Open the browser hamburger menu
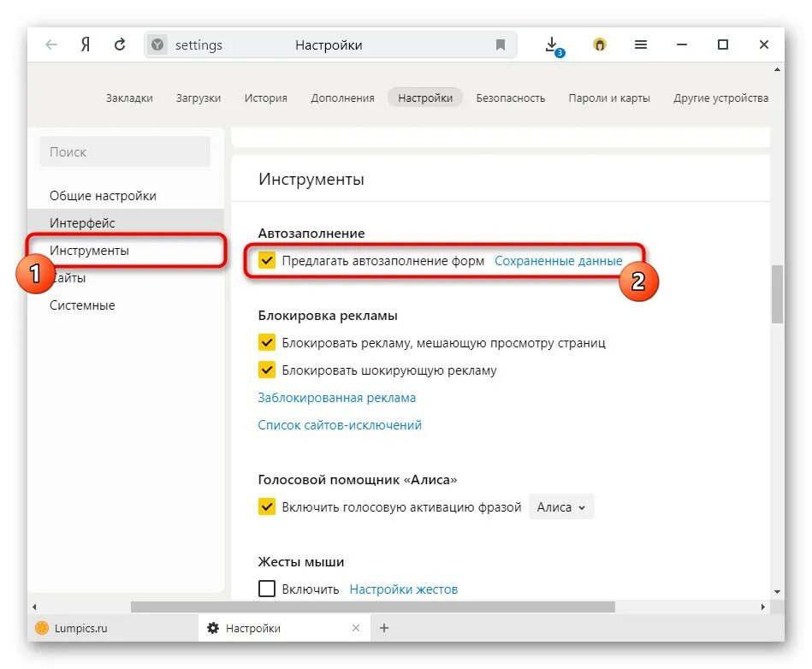812x669 pixels. click(x=641, y=45)
